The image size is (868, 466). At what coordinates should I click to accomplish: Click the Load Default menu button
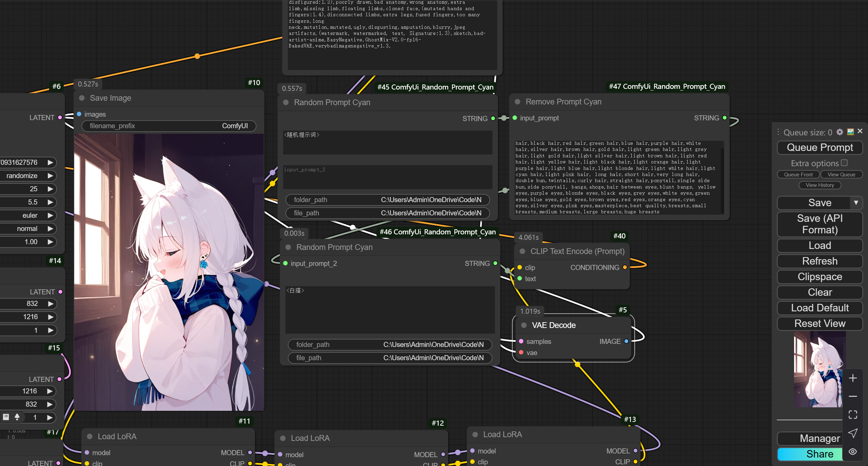(x=820, y=308)
